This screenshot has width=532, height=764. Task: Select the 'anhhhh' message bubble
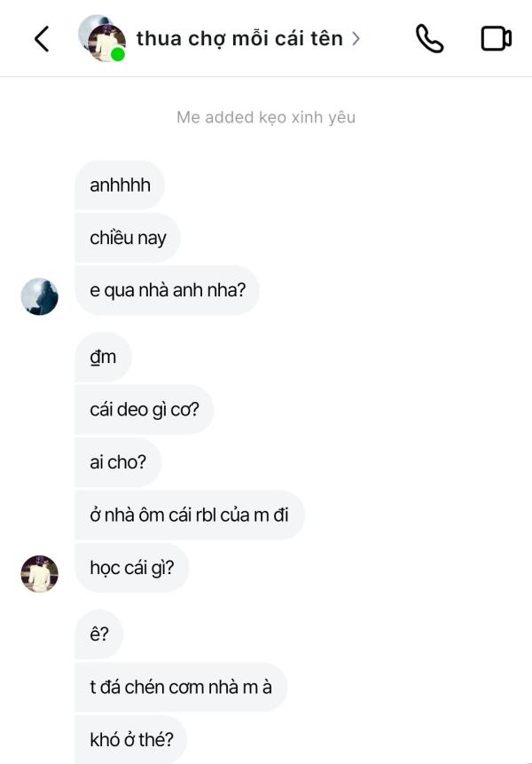point(120,185)
